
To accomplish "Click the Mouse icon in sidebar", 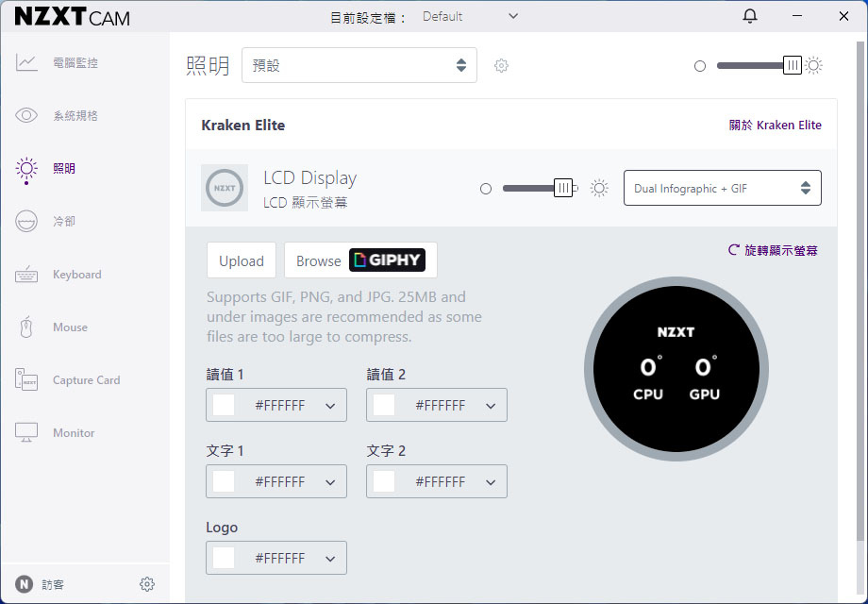I will pyautogui.click(x=26, y=327).
